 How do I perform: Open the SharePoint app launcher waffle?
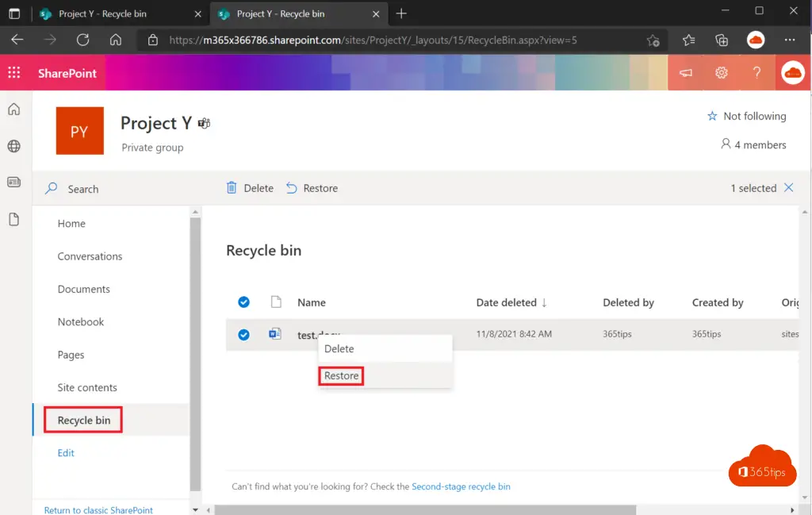pyautogui.click(x=13, y=73)
